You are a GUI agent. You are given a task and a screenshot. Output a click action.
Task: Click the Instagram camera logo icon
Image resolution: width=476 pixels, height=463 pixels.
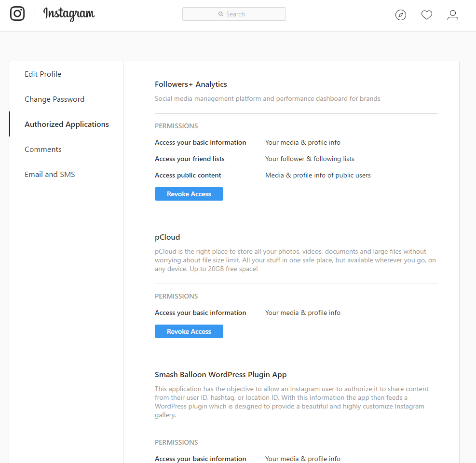click(17, 14)
